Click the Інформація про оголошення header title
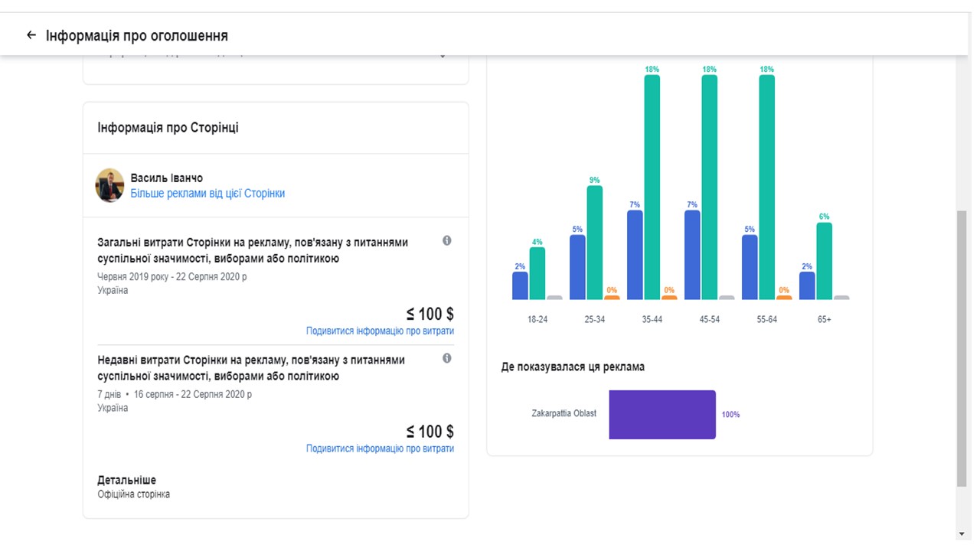Viewport: 980px width, 551px height. (x=137, y=36)
